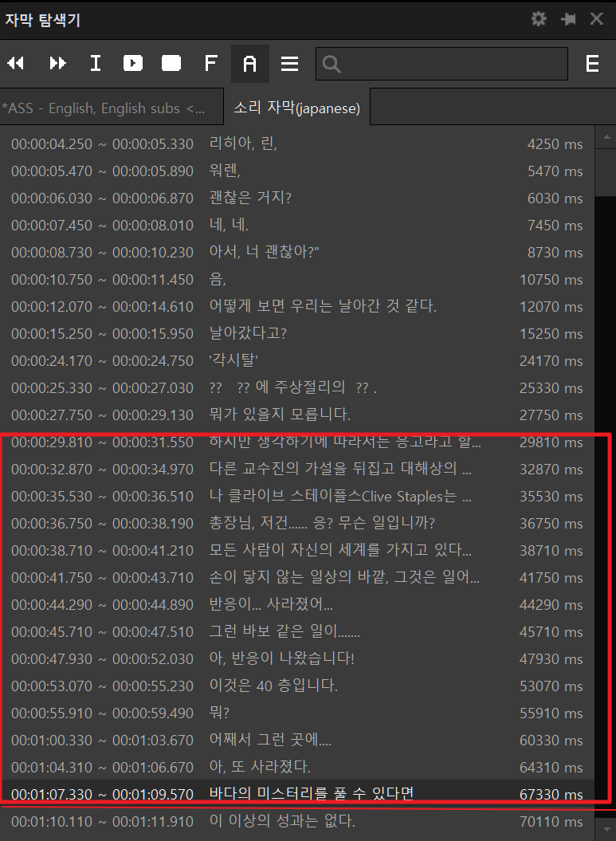
Task: Jump to next subtitle with forward icon
Action: [x=57, y=63]
